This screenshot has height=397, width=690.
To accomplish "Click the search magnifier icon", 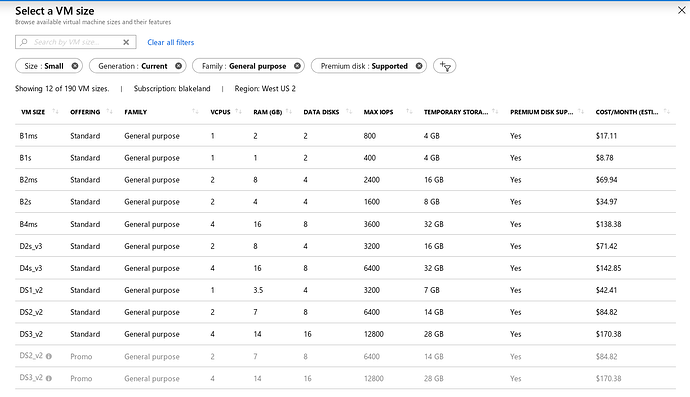I will click(x=24, y=42).
